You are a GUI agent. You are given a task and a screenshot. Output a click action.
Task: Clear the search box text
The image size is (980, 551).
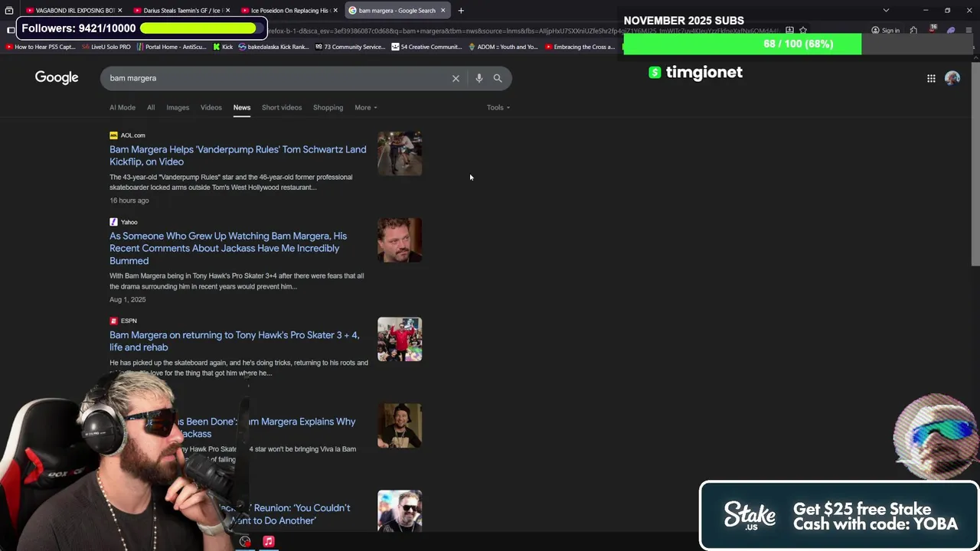point(456,78)
